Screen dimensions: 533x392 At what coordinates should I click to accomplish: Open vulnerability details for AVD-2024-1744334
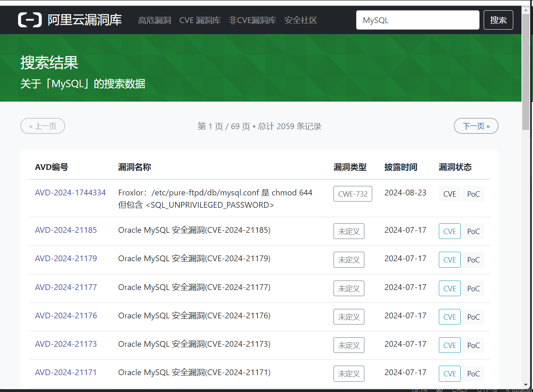pos(70,192)
